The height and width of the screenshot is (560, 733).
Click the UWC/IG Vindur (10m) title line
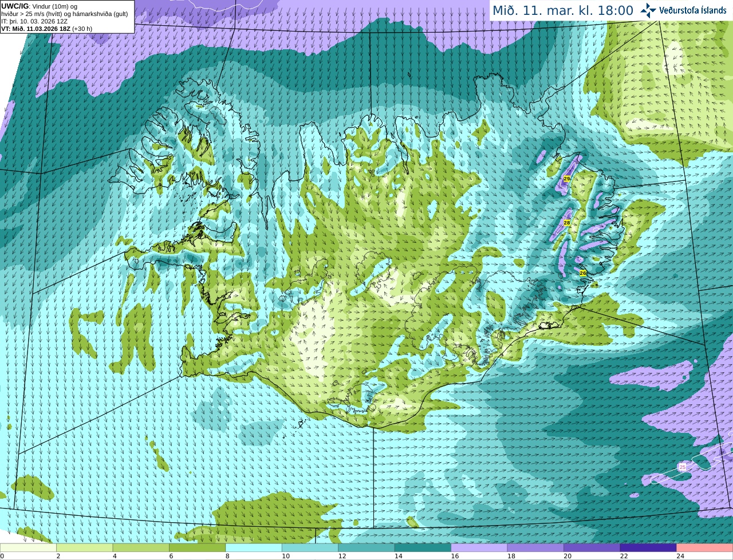[40, 6]
